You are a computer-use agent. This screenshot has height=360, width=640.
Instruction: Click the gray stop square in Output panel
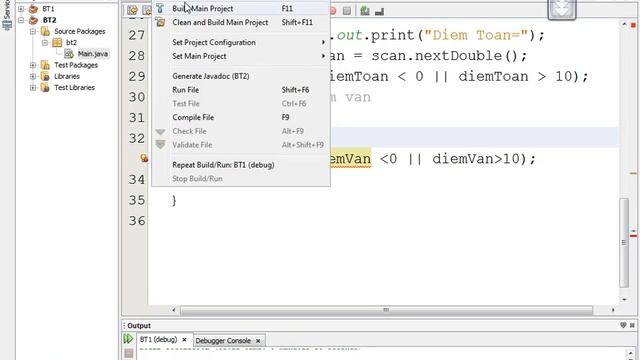coord(129,353)
